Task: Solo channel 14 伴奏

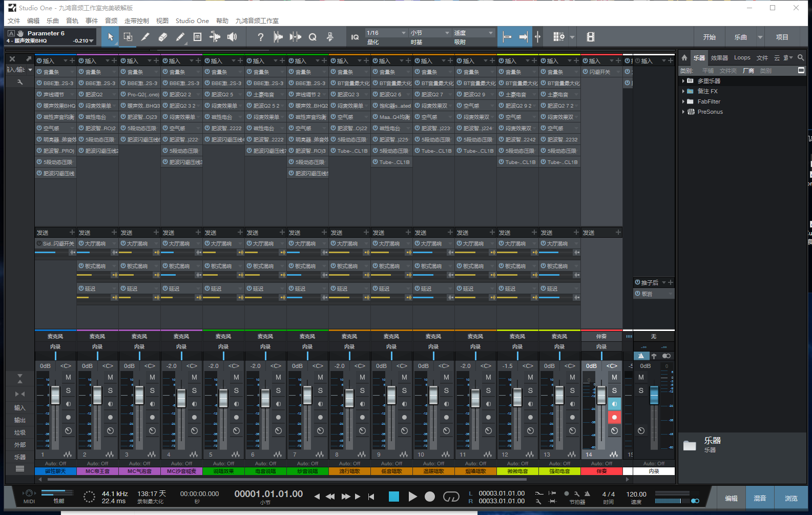Action: coord(614,390)
